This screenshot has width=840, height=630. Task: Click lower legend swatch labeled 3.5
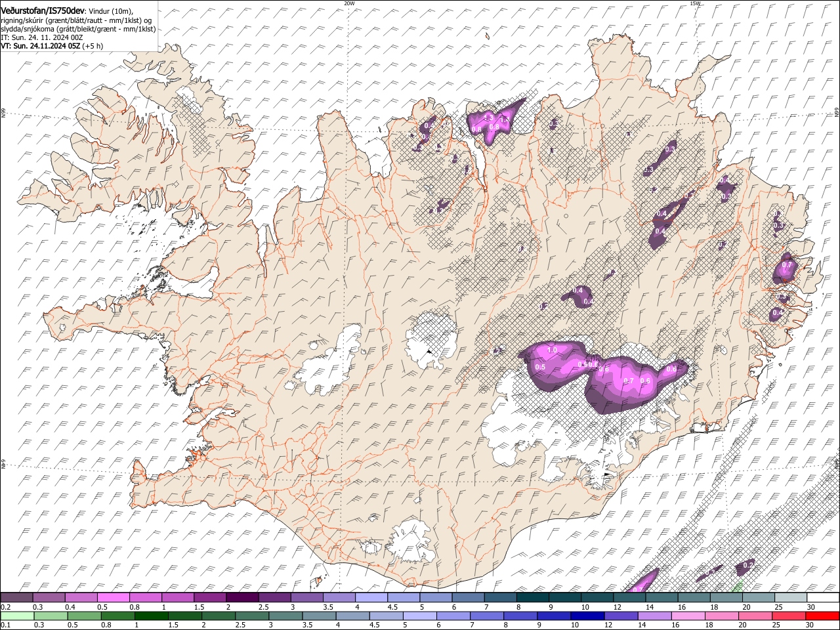pos(319,616)
